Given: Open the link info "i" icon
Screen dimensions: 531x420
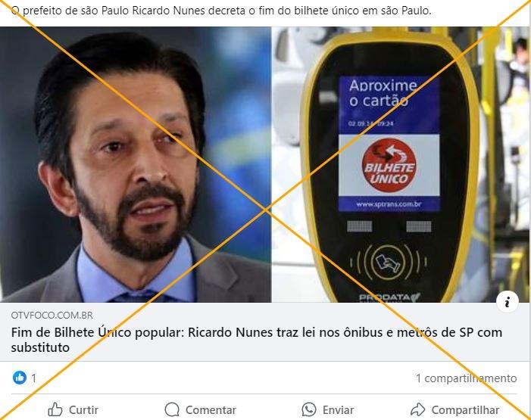Looking at the screenshot, I should 507,301.
